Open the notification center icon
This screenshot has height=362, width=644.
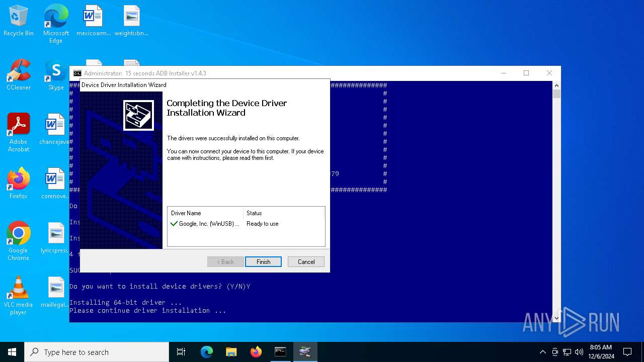point(627,352)
